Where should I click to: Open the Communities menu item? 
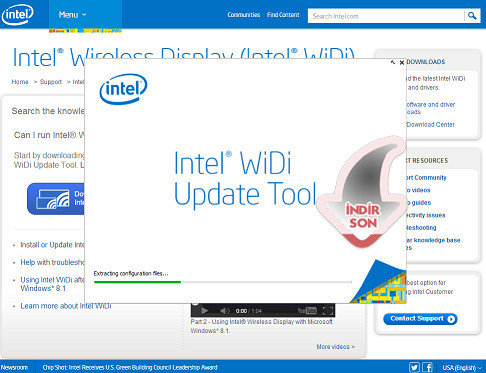point(244,15)
